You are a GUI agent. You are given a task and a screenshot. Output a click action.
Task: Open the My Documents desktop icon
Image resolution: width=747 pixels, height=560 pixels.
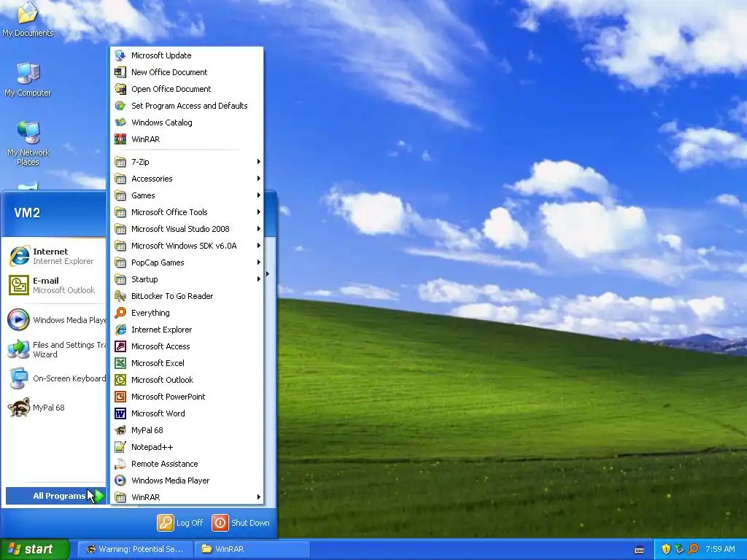coord(28,19)
